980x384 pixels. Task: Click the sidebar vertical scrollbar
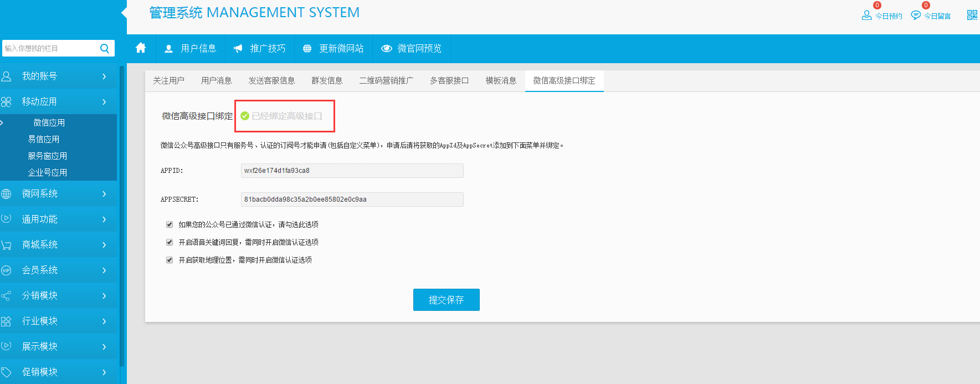122,222
